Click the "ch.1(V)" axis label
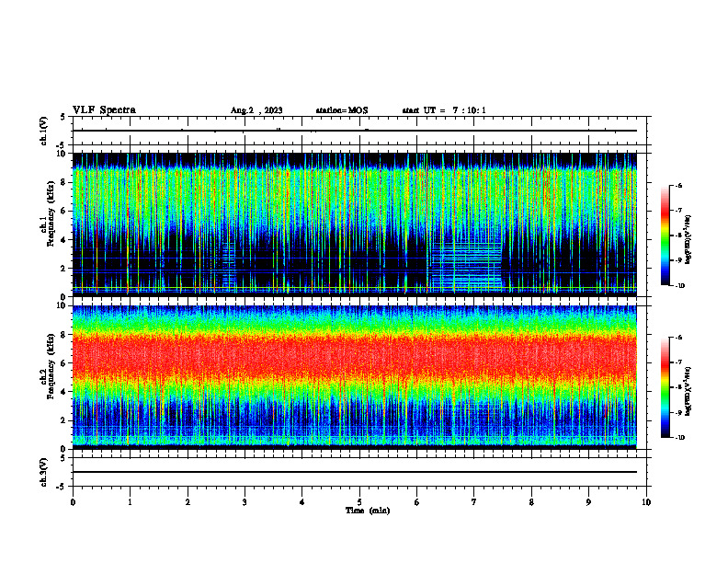728x563 pixels. click(x=43, y=131)
